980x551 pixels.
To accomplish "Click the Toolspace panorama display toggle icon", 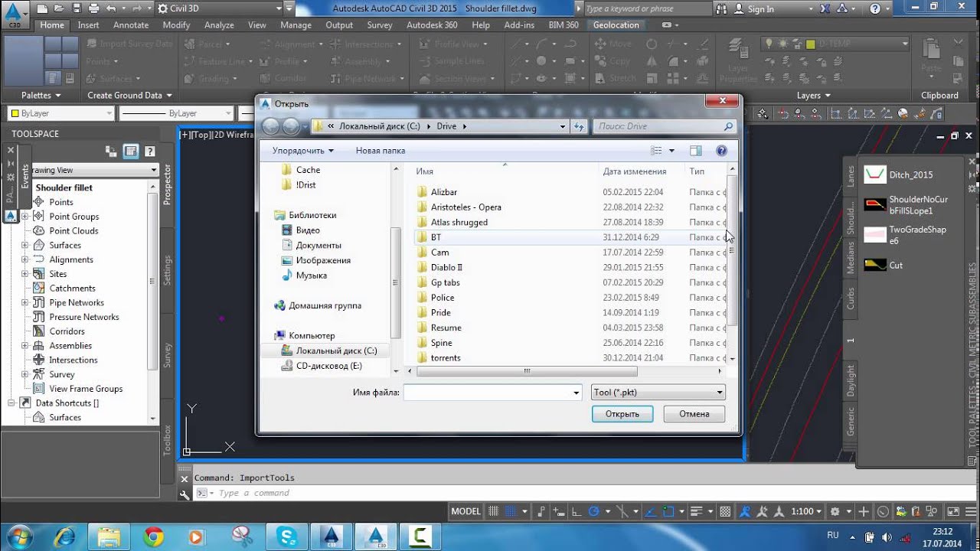I will [x=130, y=152].
